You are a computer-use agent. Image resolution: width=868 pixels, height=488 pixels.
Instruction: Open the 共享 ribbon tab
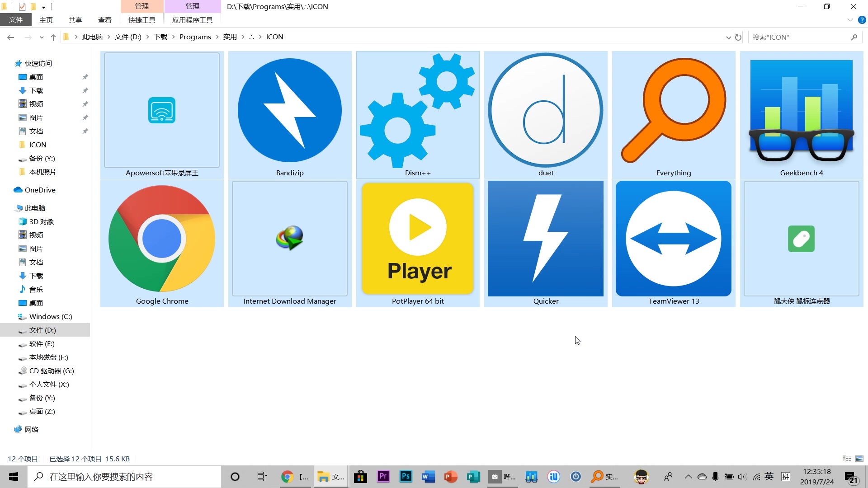pyautogui.click(x=75, y=20)
